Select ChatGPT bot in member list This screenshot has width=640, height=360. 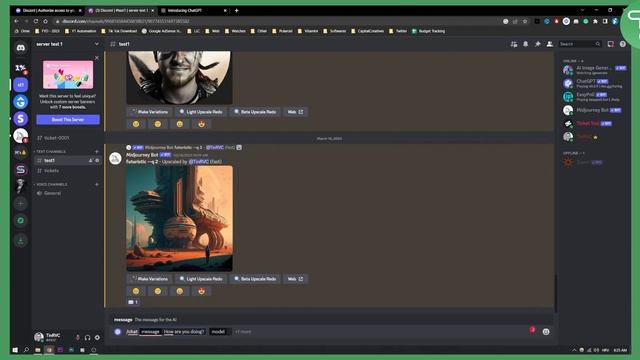click(x=594, y=83)
